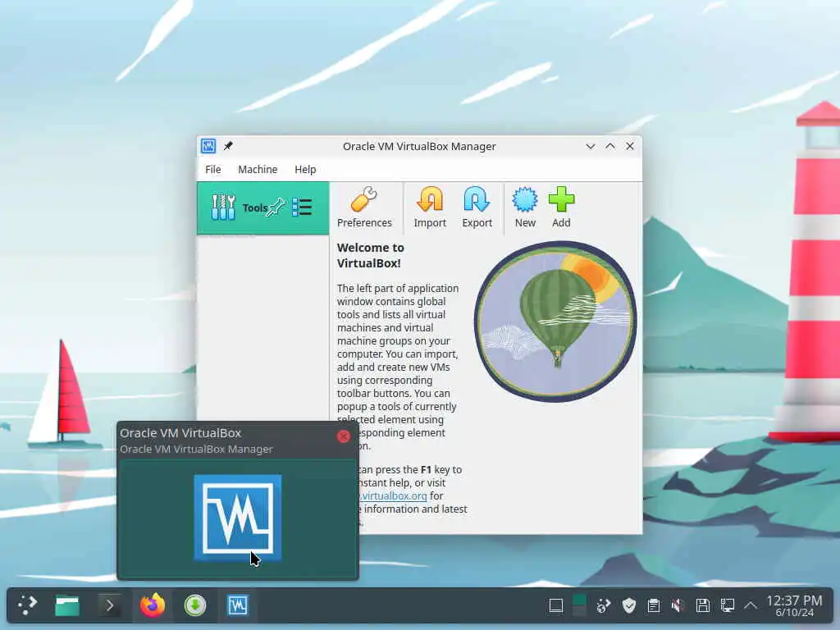Open the terminal from the taskbar
Viewport: 840px width, 630px height.
(110, 605)
